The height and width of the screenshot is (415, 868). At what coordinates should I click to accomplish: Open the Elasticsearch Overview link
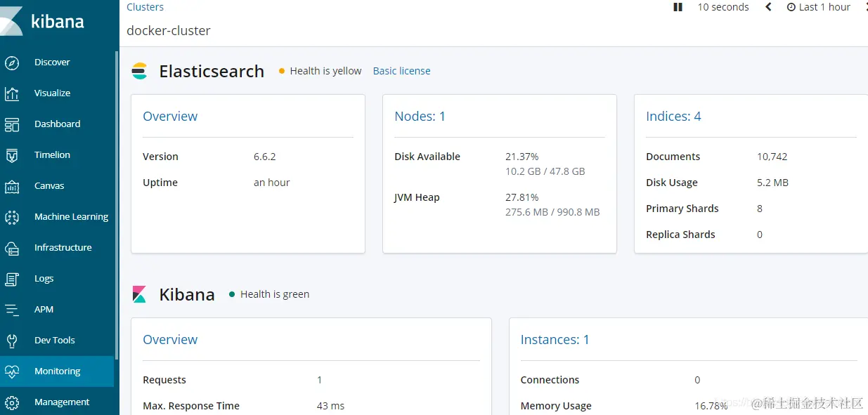170,117
